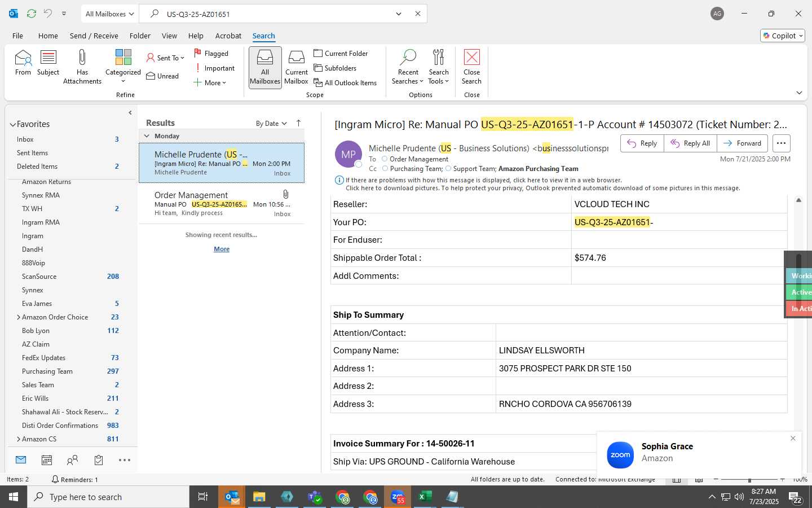Set scope to Current Folder
The height and width of the screenshot is (508, 812).
point(341,53)
